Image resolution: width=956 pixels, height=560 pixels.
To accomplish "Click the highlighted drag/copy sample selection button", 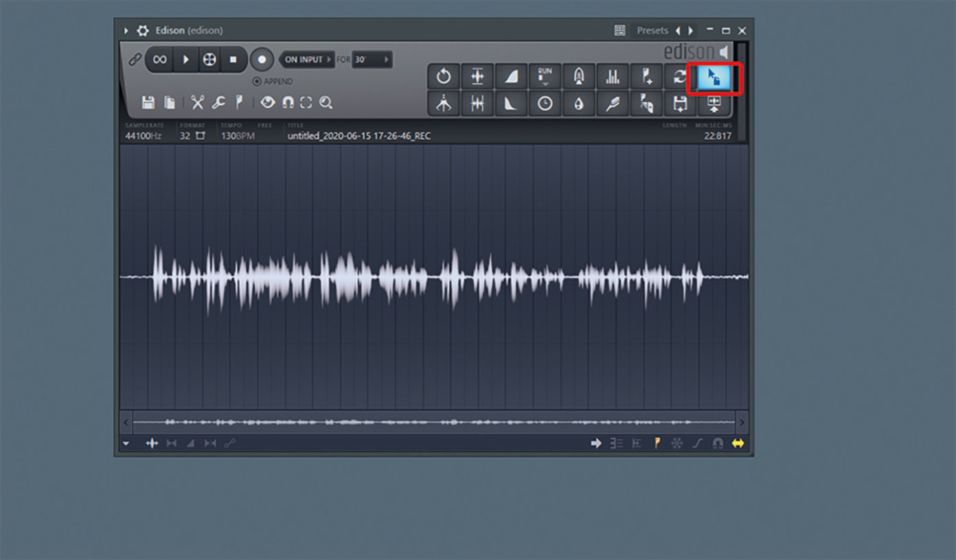I will point(714,78).
